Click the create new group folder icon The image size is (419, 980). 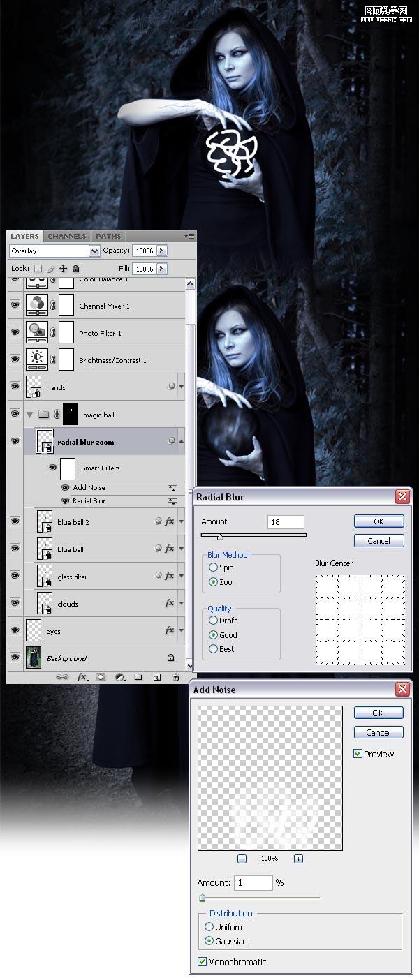[138, 676]
